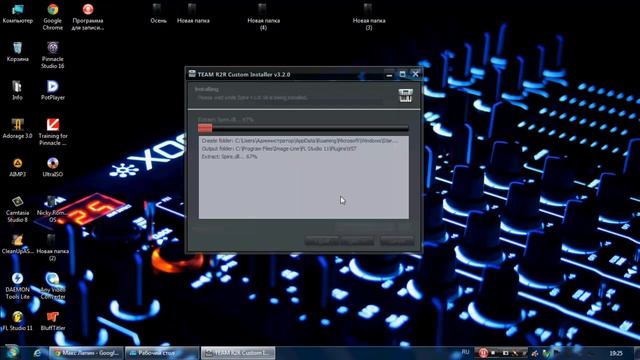640x360 pixels.
Task: Select the AIMP3 desktop icon
Action: [18, 167]
